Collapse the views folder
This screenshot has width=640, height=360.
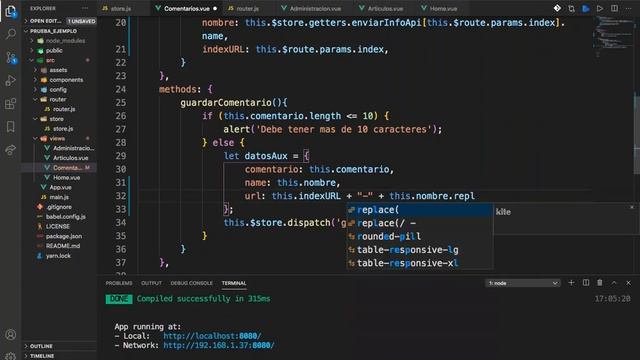[59, 139]
